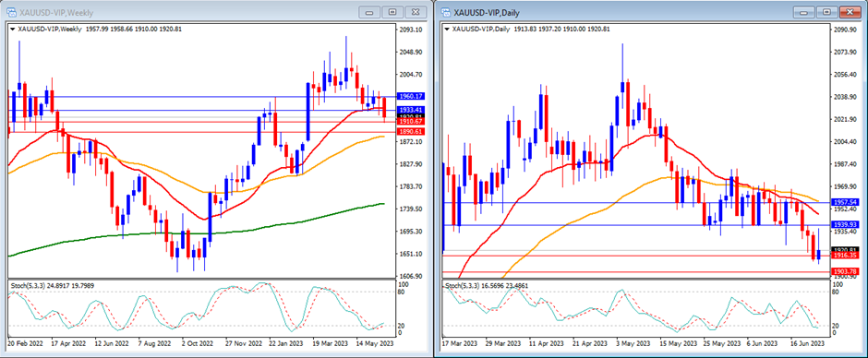Image resolution: width=868 pixels, height=358 pixels.
Task: Click the 22 Jan 2023 date on Weekly time axis
Action: tap(286, 343)
